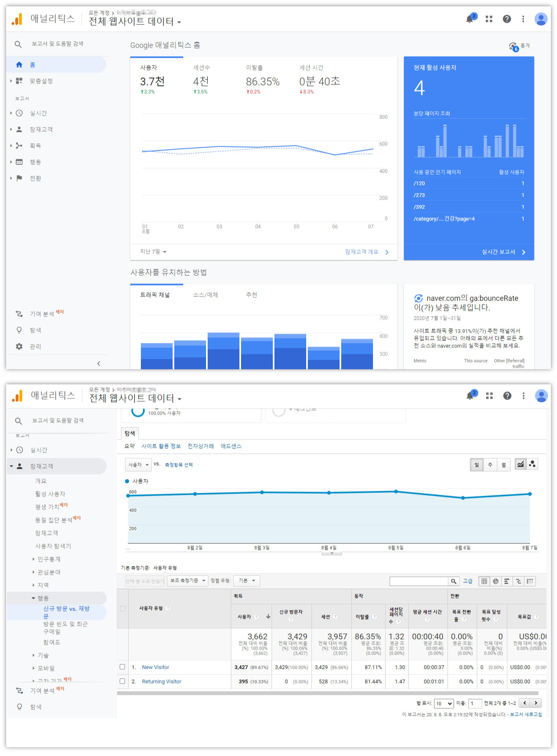Switch to the 추천 tab

tap(251, 295)
